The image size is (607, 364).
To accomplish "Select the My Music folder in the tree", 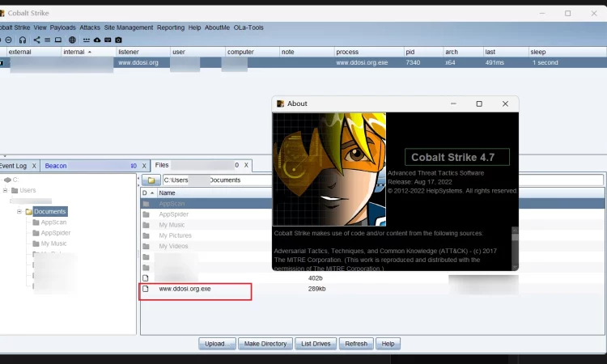I will pyautogui.click(x=53, y=243).
